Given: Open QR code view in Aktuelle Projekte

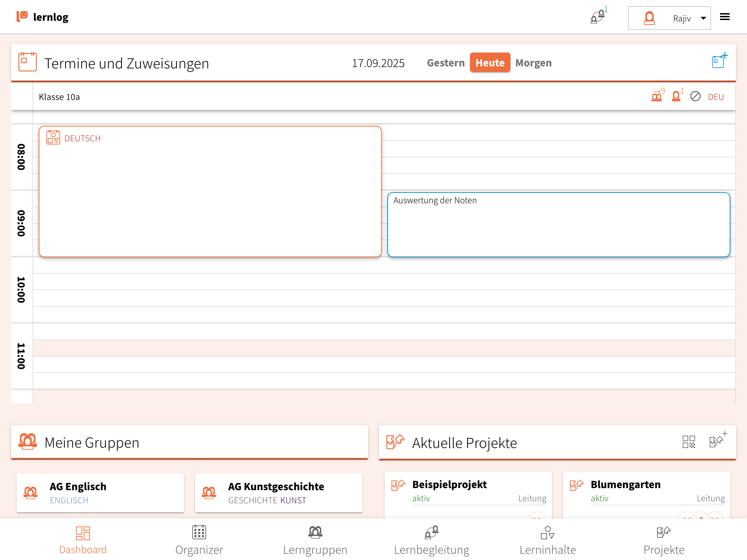Looking at the screenshot, I should [689, 442].
